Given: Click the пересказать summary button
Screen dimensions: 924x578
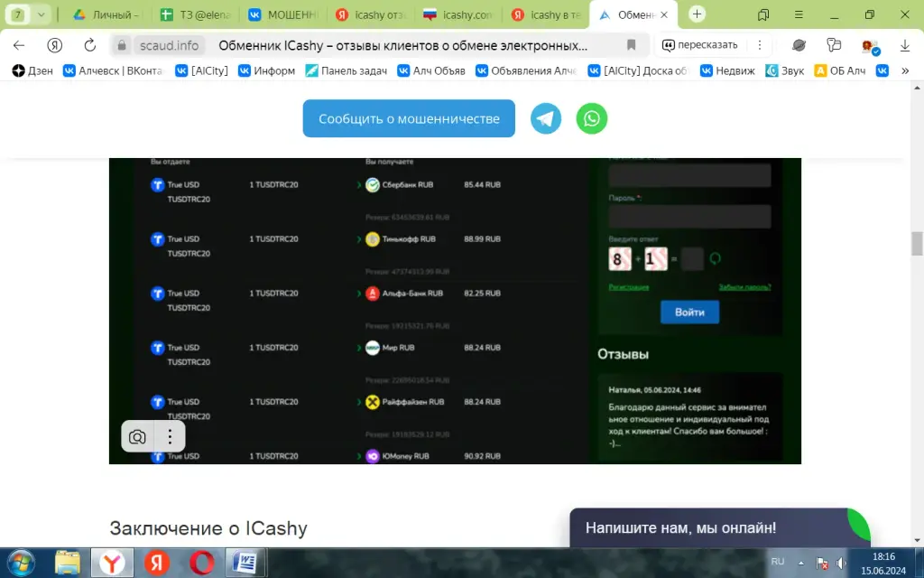Looking at the screenshot, I should point(700,45).
